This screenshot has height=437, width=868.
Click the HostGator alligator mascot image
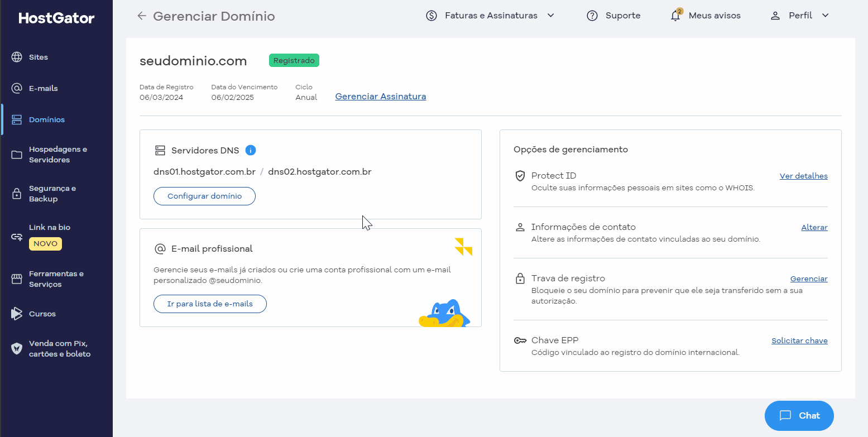coord(445,313)
